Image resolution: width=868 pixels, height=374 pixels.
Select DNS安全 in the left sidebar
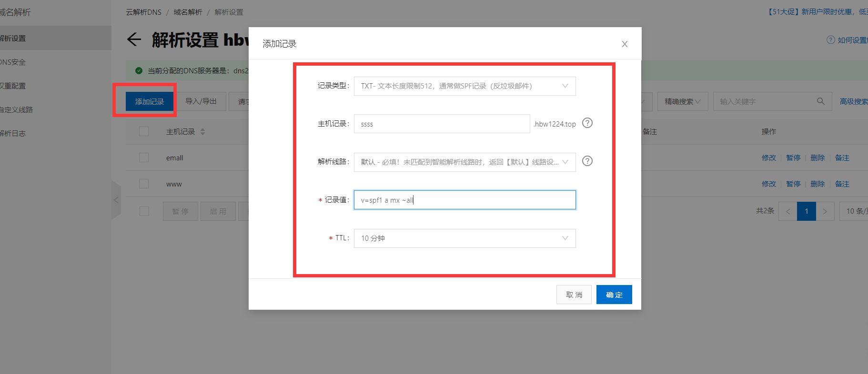[13, 62]
